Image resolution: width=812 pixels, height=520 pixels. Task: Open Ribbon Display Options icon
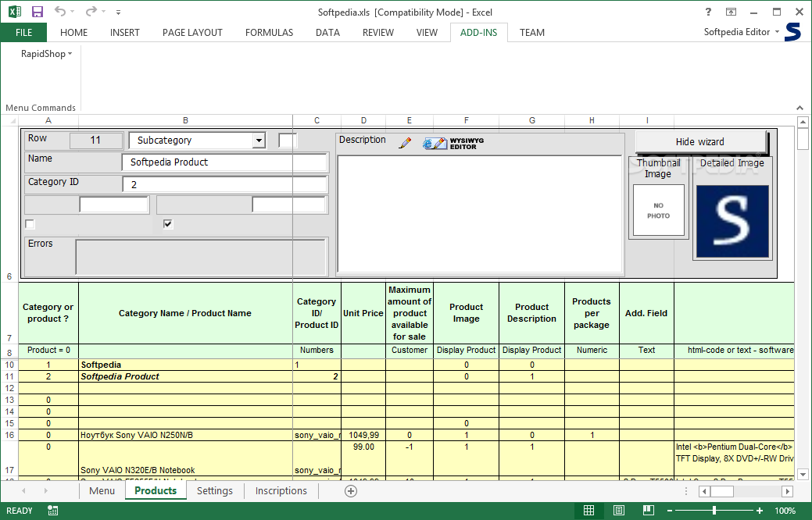[731, 12]
